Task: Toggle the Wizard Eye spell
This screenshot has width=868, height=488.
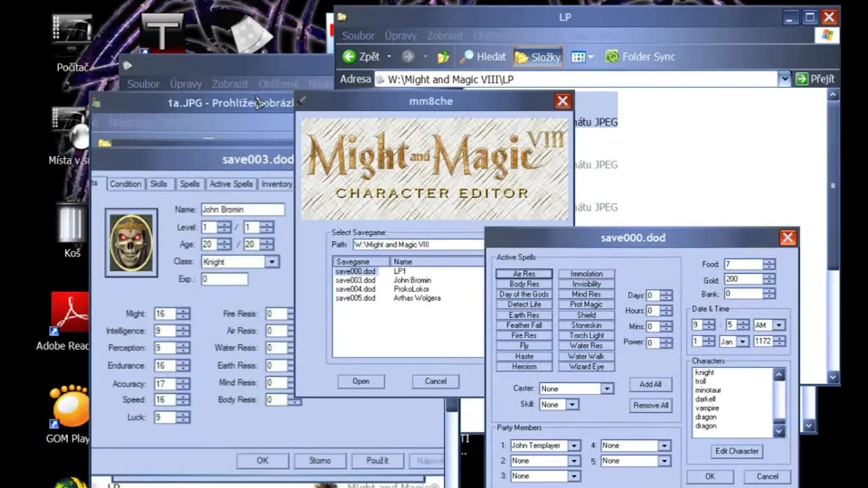Action: coord(587,367)
